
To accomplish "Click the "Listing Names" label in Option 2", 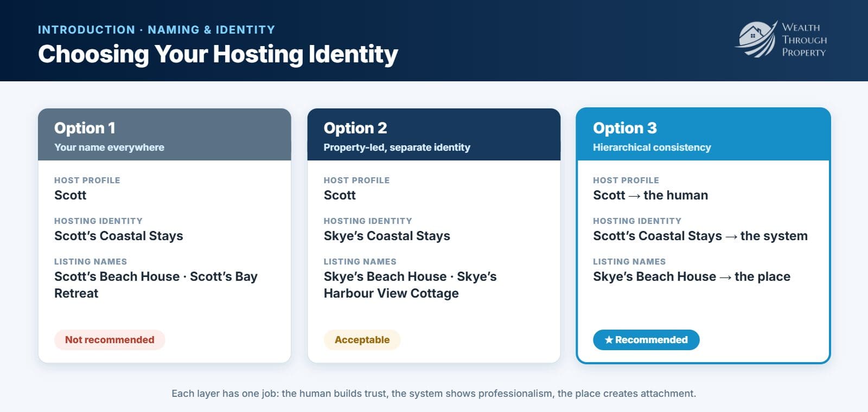I will 360,262.
